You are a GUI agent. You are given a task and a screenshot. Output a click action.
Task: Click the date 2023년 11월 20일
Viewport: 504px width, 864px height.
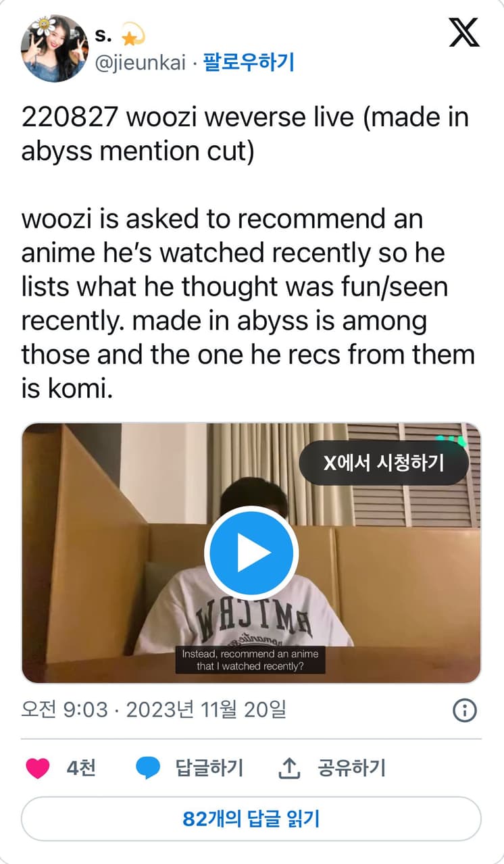coord(207,710)
